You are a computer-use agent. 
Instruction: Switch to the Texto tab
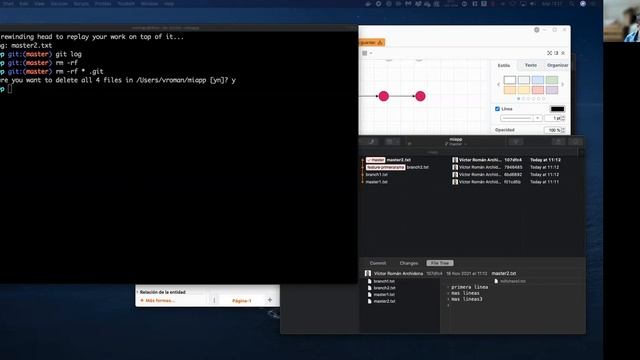click(531, 65)
